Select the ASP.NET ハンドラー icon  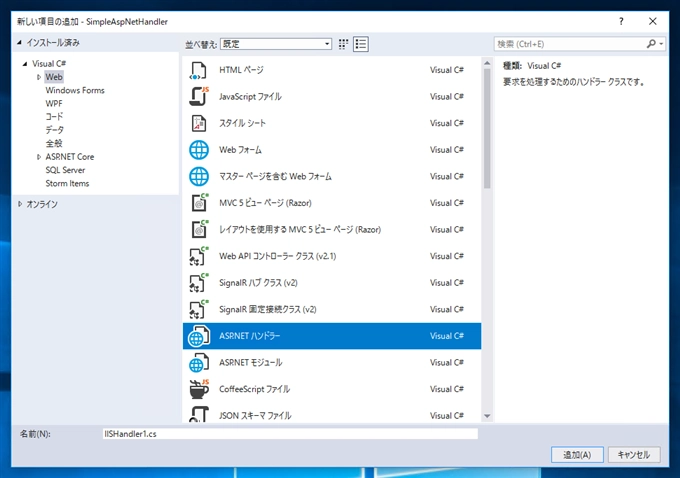pos(199,336)
